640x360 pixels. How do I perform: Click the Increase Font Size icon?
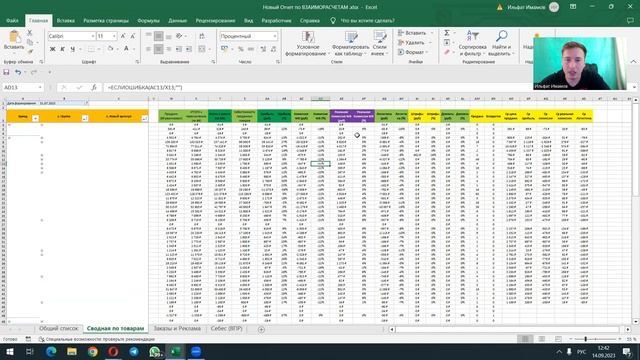click(x=123, y=36)
